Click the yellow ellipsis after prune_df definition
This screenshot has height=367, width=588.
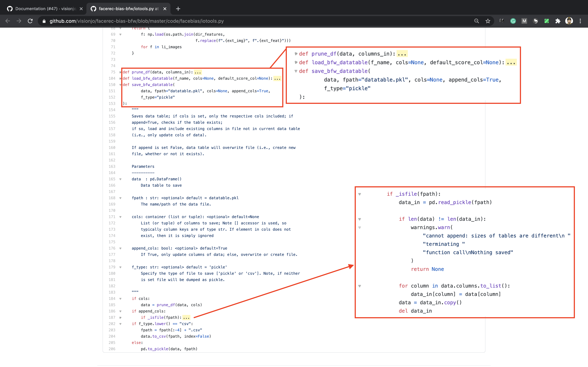[x=198, y=72]
